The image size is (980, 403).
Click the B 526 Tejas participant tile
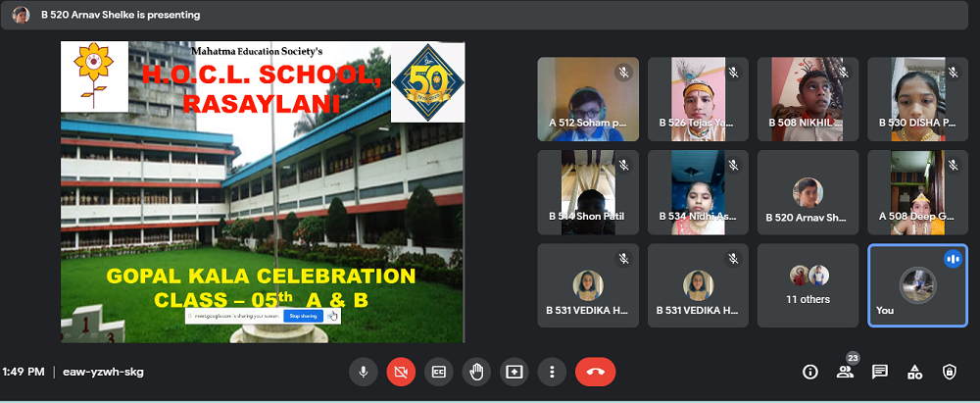point(698,99)
